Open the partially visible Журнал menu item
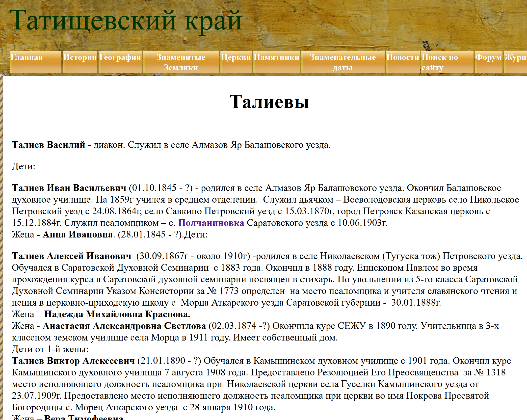The width and height of the screenshot is (527, 420). 515,62
